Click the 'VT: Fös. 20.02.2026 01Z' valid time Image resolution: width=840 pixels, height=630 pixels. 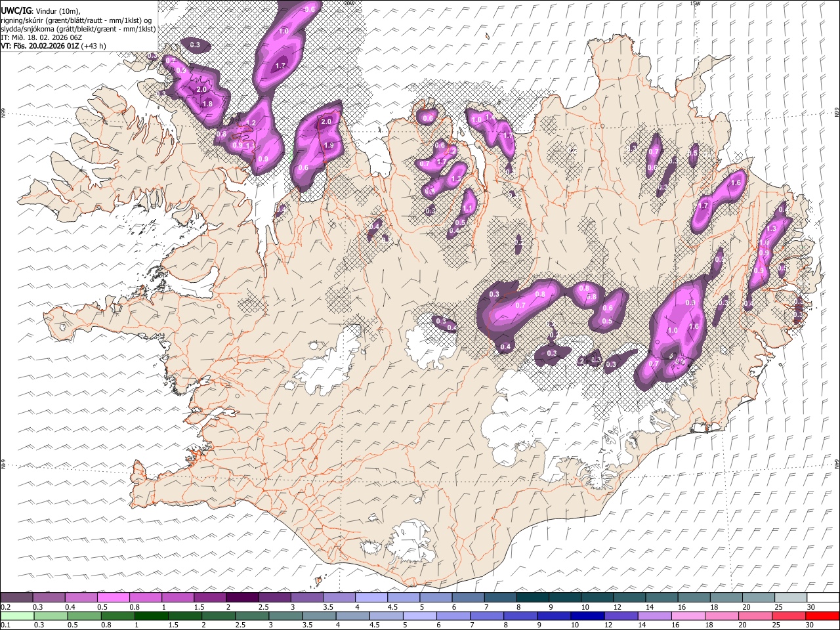pyautogui.click(x=40, y=46)
